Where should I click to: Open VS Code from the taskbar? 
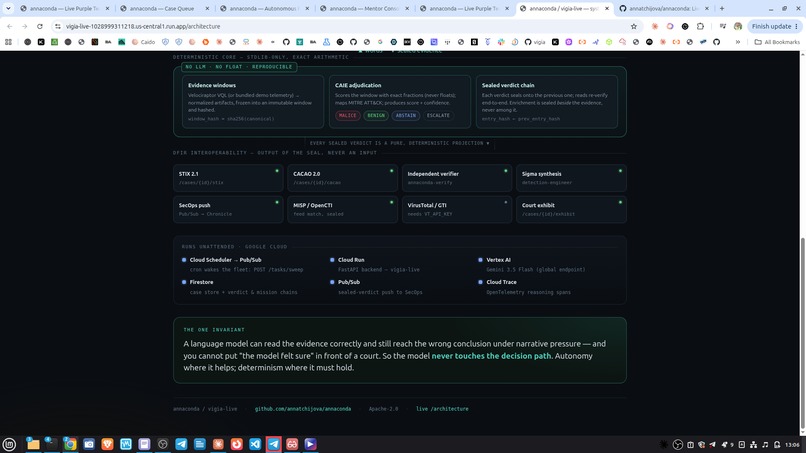(x=255, y=444)
